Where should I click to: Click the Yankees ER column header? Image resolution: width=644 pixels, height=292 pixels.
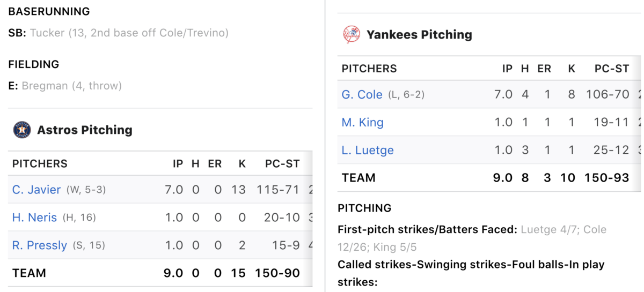click(x=544, y=69)
